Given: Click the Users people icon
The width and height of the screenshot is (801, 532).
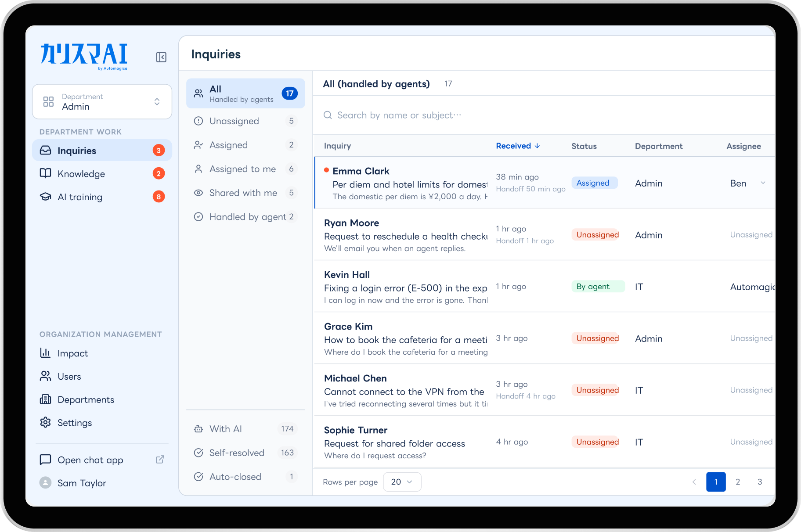Looking at the screenshot, I should point(45,376).
